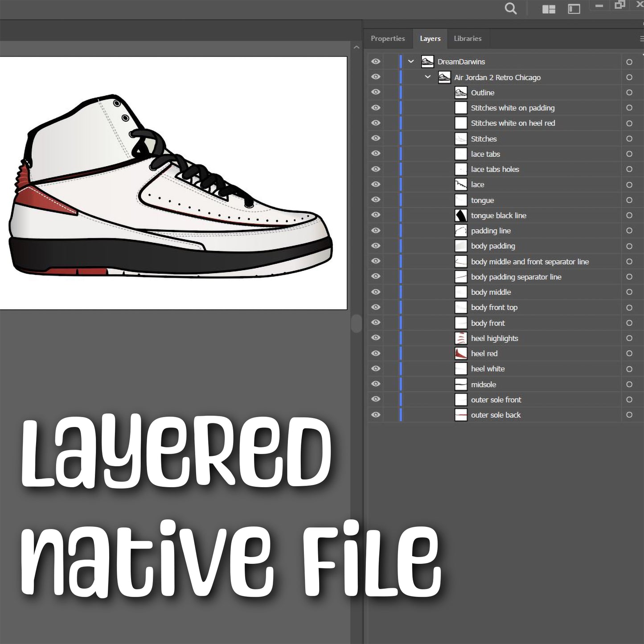This screenshot has width=644, height=644.
Task: Select the Outline layer thumbnail
Action: 461,93
